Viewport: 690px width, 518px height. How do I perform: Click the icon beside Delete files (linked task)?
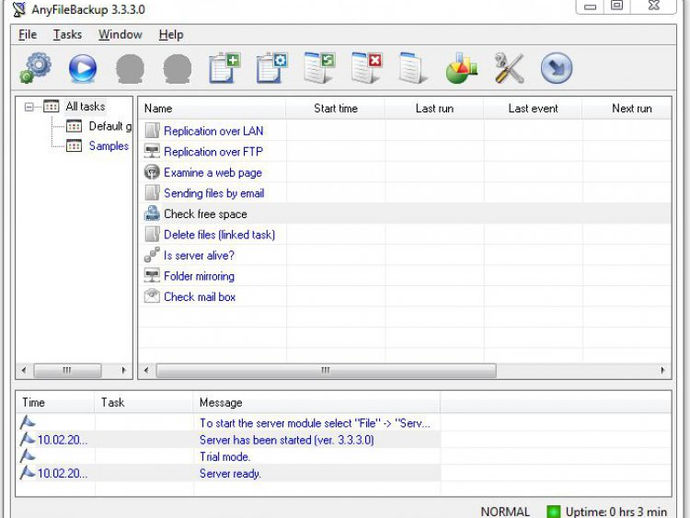[152, 234]
